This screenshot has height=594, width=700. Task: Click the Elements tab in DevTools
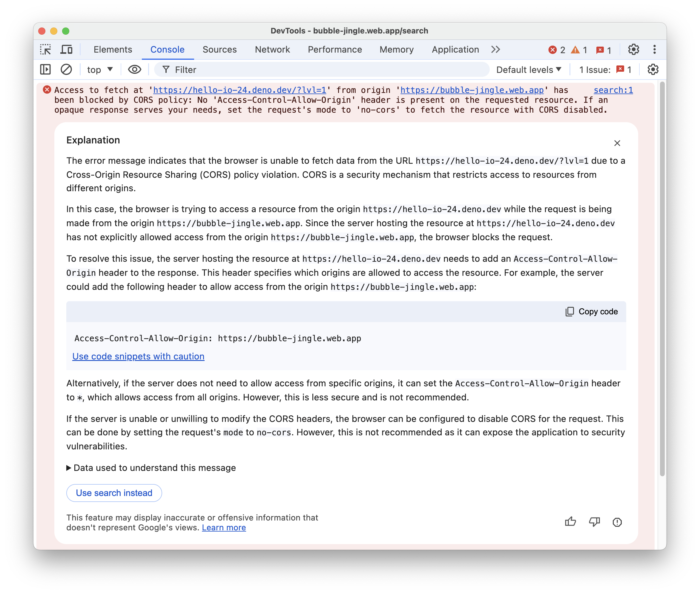[x=113, y=50]
